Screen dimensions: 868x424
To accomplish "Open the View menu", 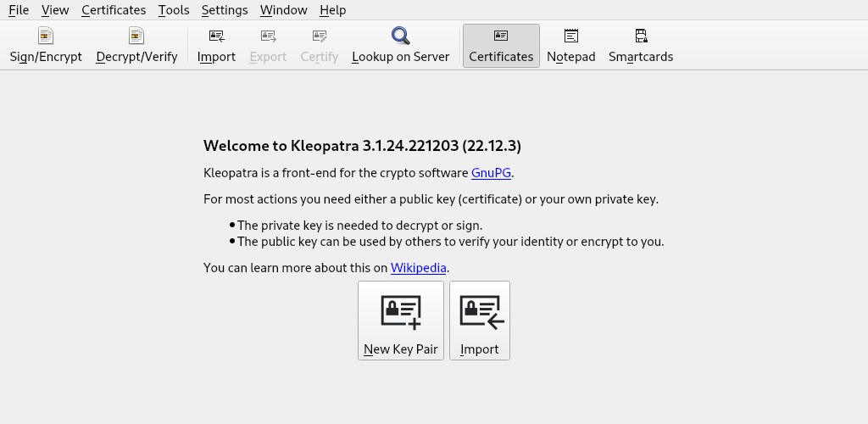I will tap(55, 10).
